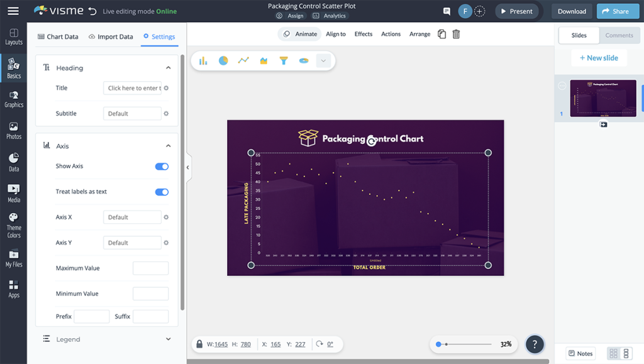Click the duplicate icon next to Arrange
The image size is (644, 364).
442,34
